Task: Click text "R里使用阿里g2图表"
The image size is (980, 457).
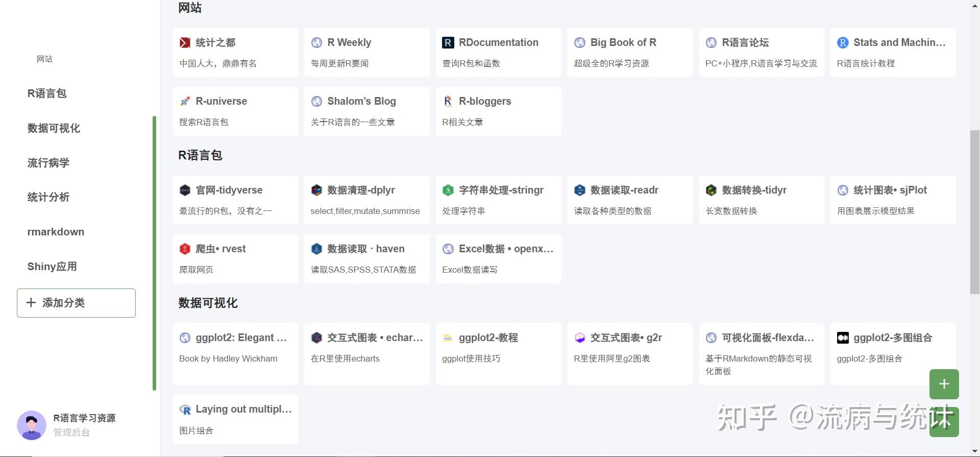Action: (612, 359)
